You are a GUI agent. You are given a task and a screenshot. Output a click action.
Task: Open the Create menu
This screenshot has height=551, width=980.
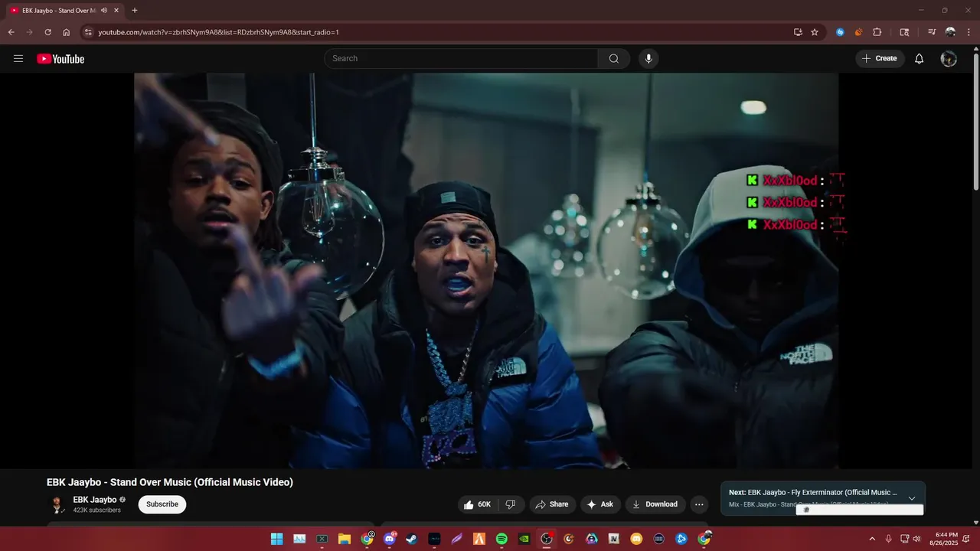(x=879, y=59)
